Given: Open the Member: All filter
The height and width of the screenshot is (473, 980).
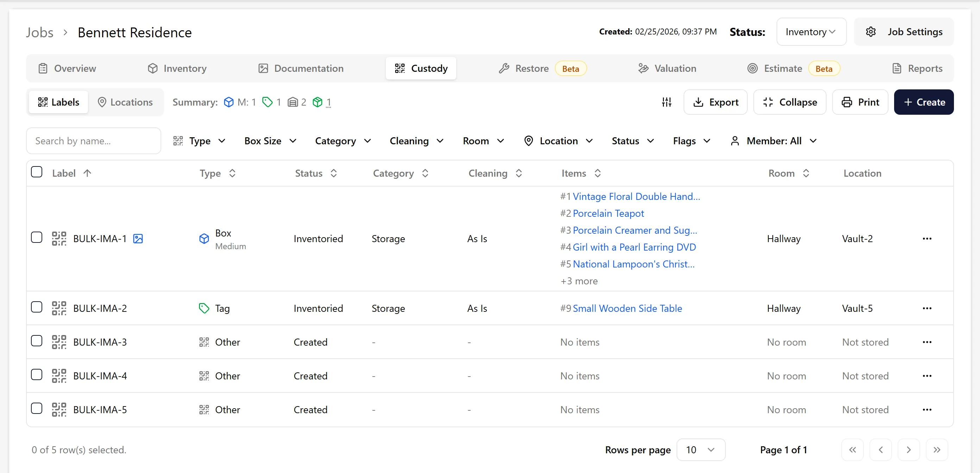Looking at the screenshot, I should [773, 141].
